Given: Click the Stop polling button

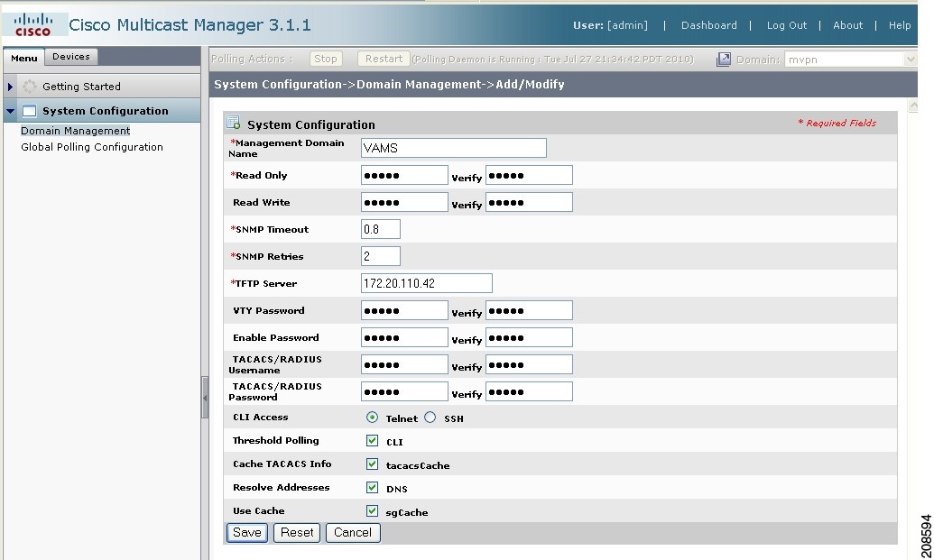Looking at the screenshot, I should [326, 59].
